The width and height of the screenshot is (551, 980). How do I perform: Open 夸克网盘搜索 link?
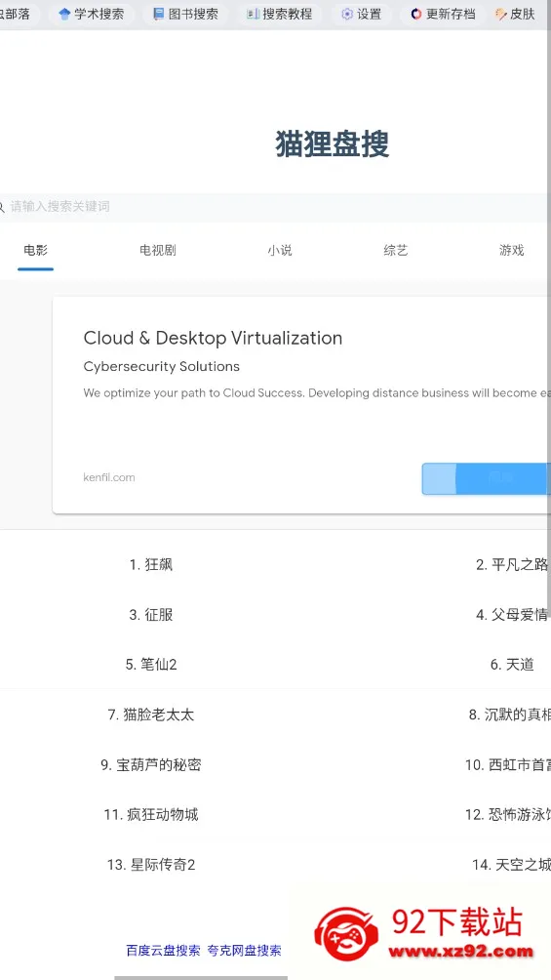coord(244,951)
